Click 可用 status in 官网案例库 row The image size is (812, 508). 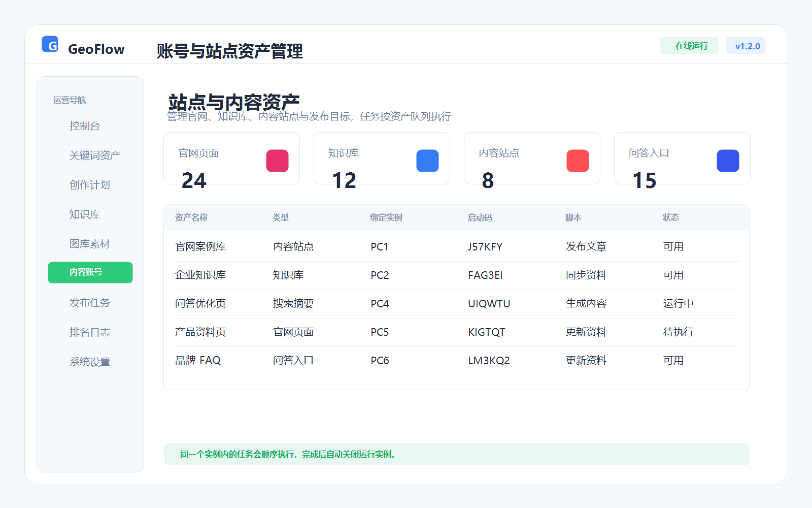pyautogui.click(x=673, y=247)
